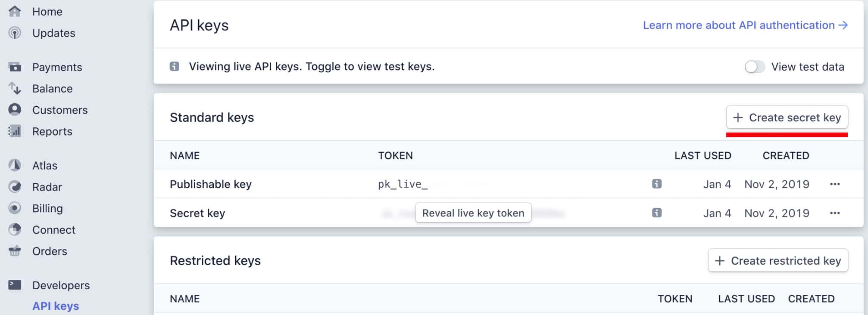Click the Customers person icon
Screen dimensions: 868x315
tap(15, 110)
